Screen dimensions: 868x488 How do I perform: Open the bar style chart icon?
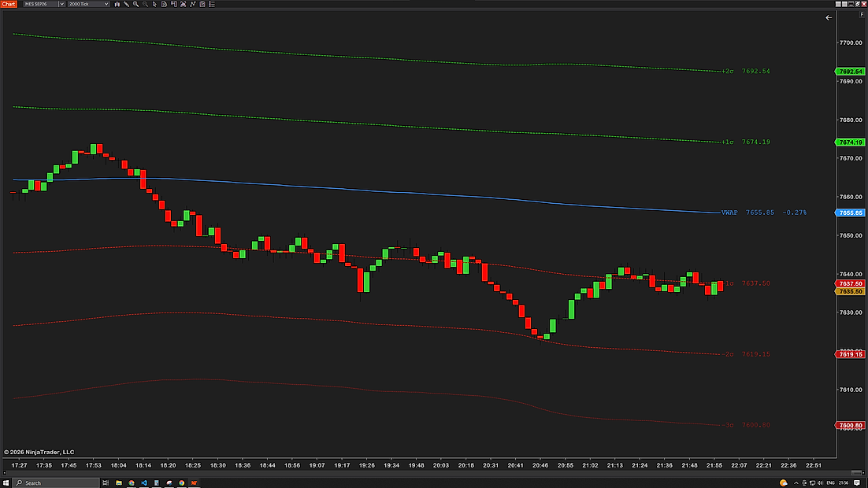tap(117, 4)
